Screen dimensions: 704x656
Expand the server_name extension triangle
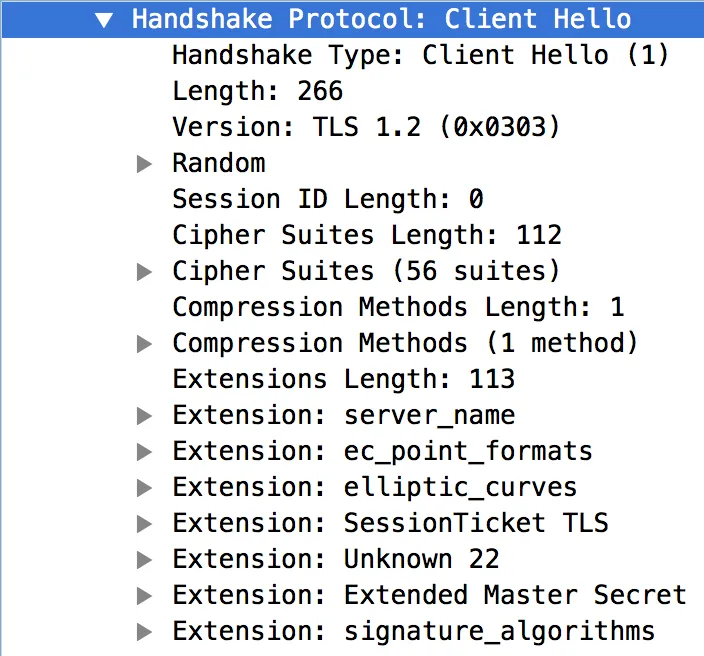pyautogui.click(x=145, y=416)
